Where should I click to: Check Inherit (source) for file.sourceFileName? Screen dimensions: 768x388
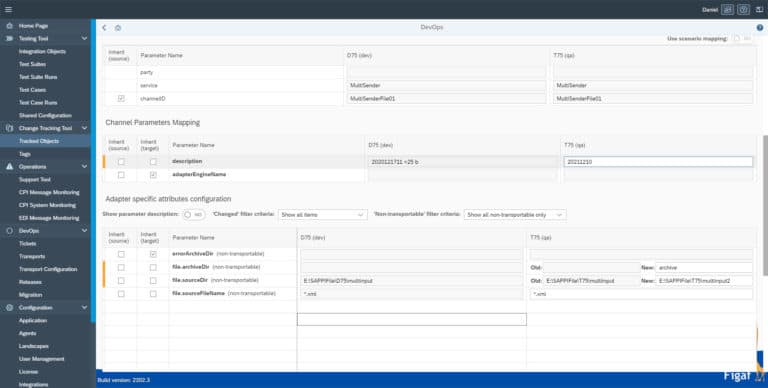click(x=121, y=294)
